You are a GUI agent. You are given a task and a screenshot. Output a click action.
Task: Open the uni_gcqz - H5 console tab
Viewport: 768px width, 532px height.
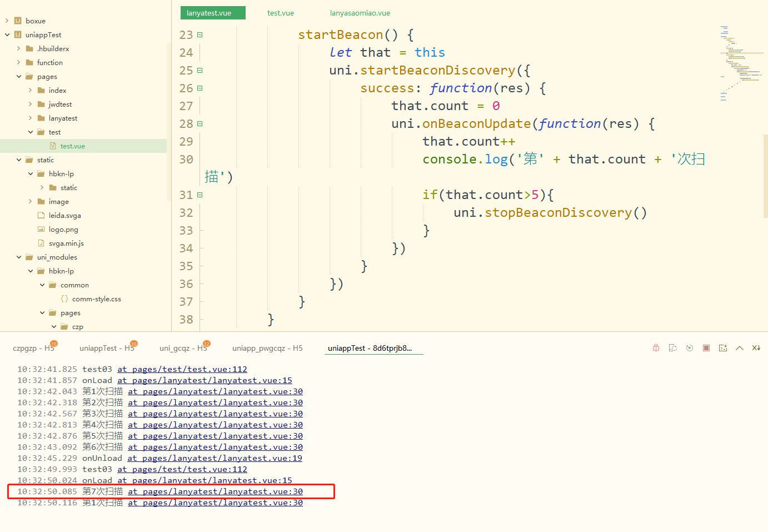pos(183,349)
